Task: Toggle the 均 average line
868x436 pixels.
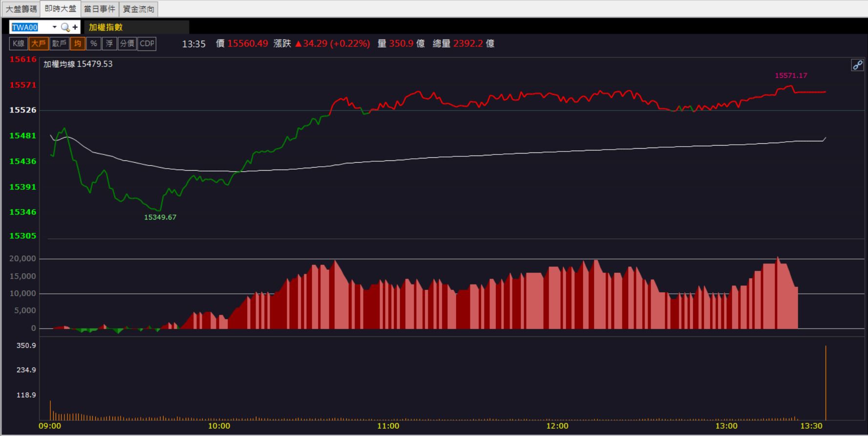Action: coord(78,44)
